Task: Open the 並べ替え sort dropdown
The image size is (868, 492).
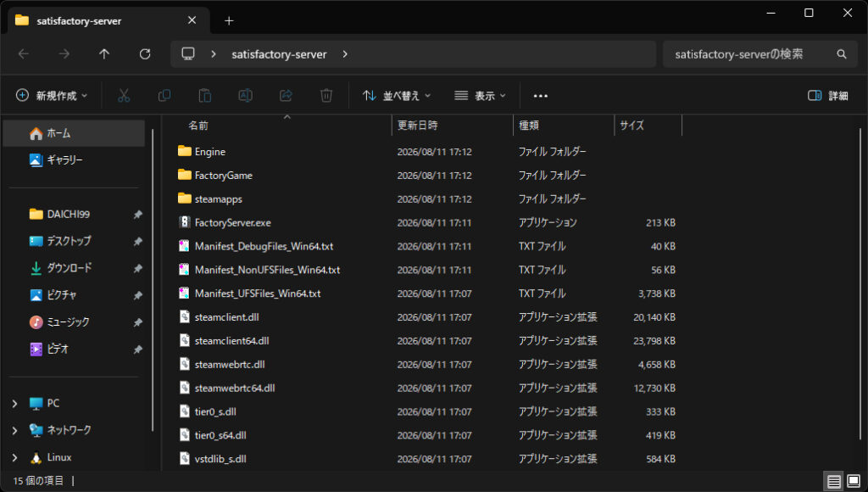Action: click(x=397, y=96)
